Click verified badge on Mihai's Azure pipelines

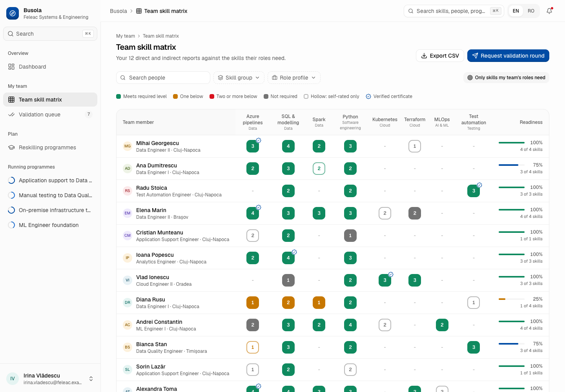click(x=259, y=140)
